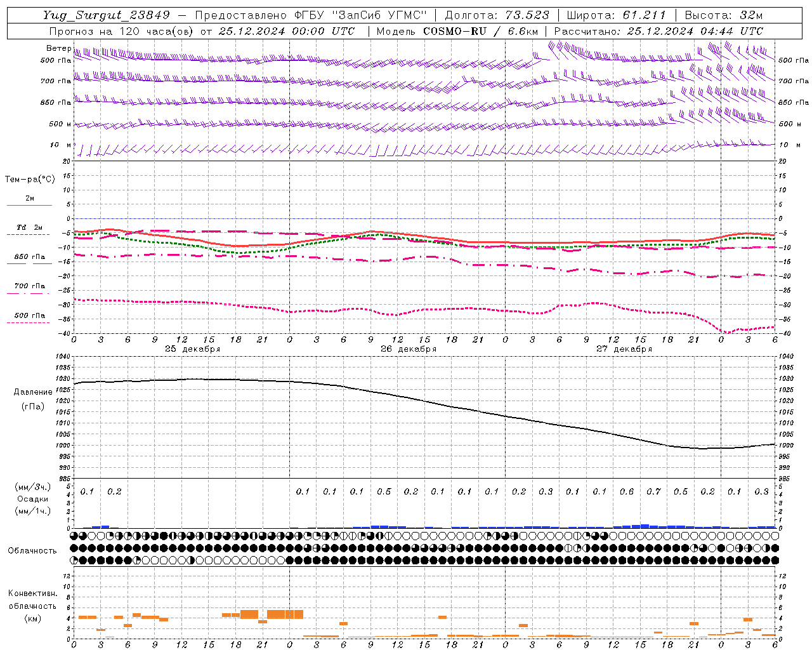812x650 pixels.
Task: Click the Td 2м legend entry
Action: 29,227
